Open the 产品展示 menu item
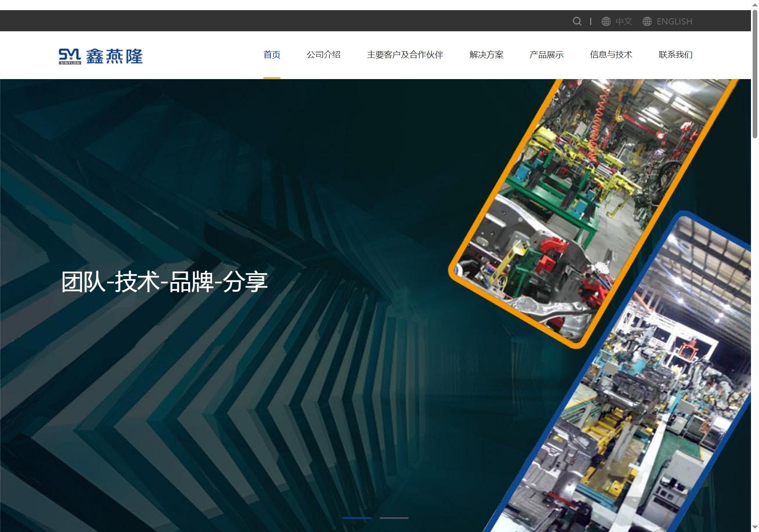 pyautogui.click(x=546, y=55)
